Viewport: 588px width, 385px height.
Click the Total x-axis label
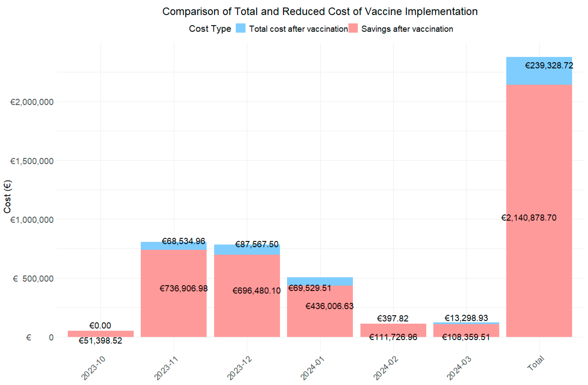click(535, 363)
